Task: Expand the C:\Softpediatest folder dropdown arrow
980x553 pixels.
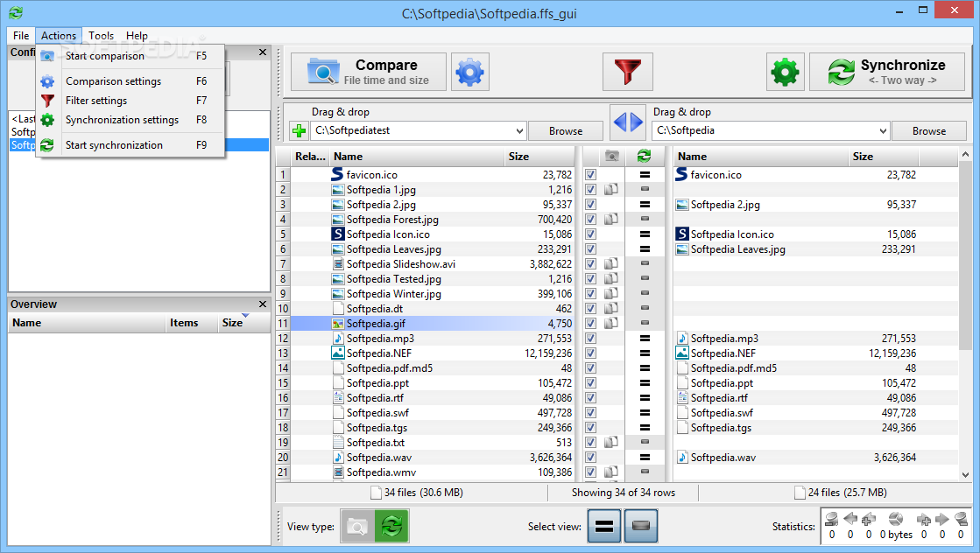Action: 519,131
